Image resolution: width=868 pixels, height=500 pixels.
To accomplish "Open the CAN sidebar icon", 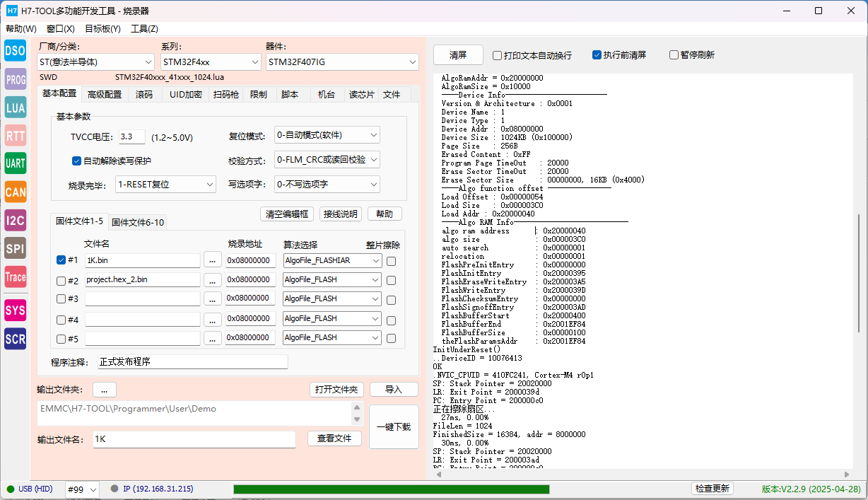I will 16,192.
